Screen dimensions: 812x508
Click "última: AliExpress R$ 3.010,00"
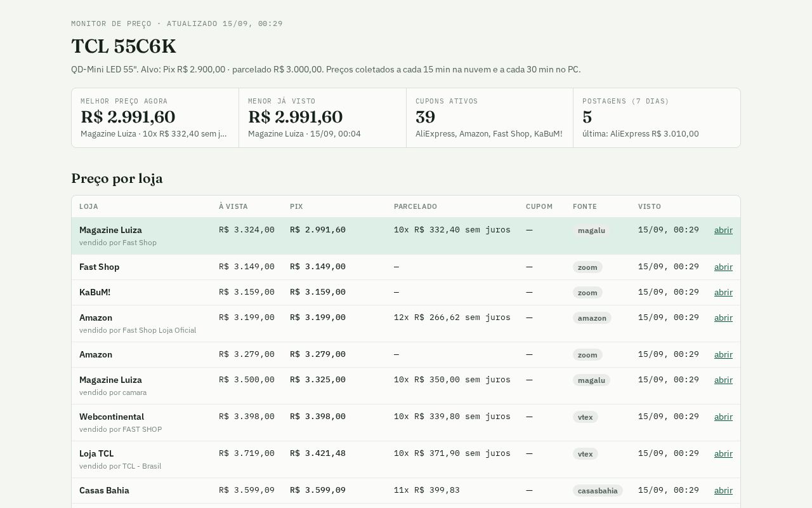pos(641,134)
